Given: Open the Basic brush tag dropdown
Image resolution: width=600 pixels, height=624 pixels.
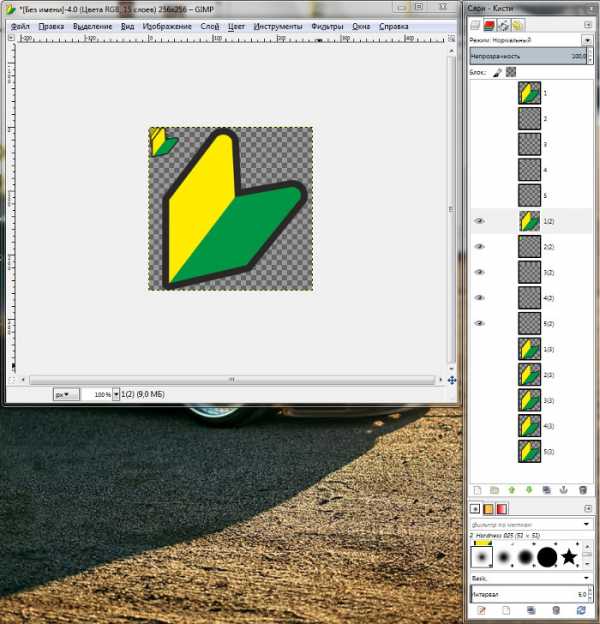Looking at the screenshot, I should 586,578.
